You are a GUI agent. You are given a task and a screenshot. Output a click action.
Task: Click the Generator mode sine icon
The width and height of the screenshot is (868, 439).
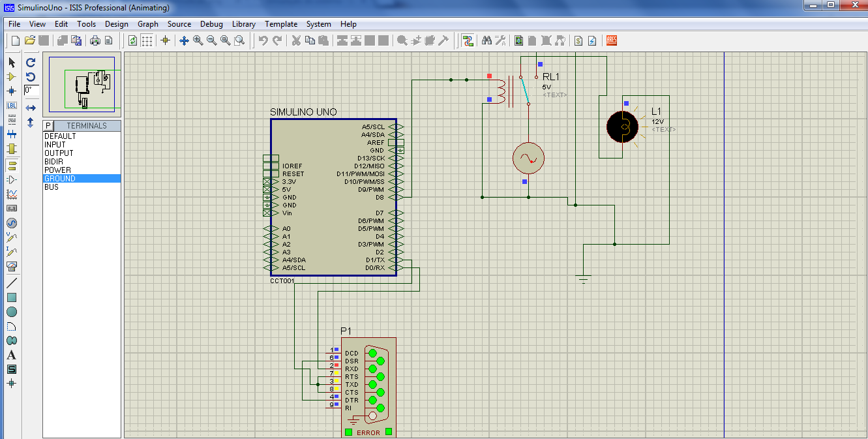[11, 223]
